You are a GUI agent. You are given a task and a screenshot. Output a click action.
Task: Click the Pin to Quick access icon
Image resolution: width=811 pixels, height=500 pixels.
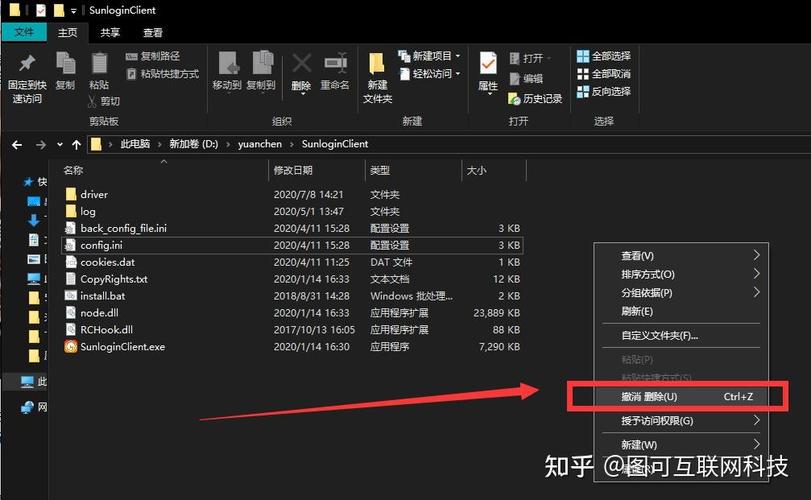click(x=27, y=64)
